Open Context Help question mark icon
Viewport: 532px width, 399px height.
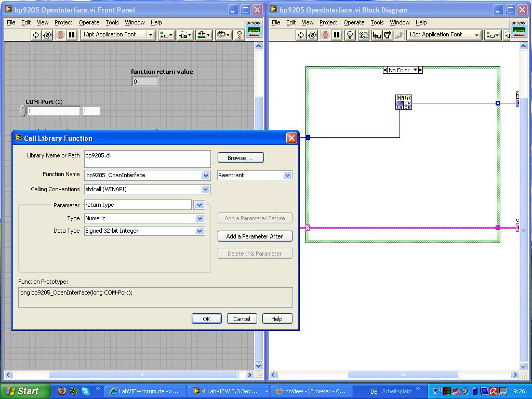239,35
